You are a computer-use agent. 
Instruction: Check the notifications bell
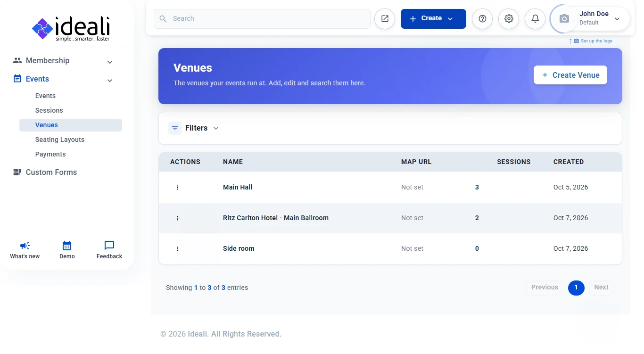click(x=535, y=19)
